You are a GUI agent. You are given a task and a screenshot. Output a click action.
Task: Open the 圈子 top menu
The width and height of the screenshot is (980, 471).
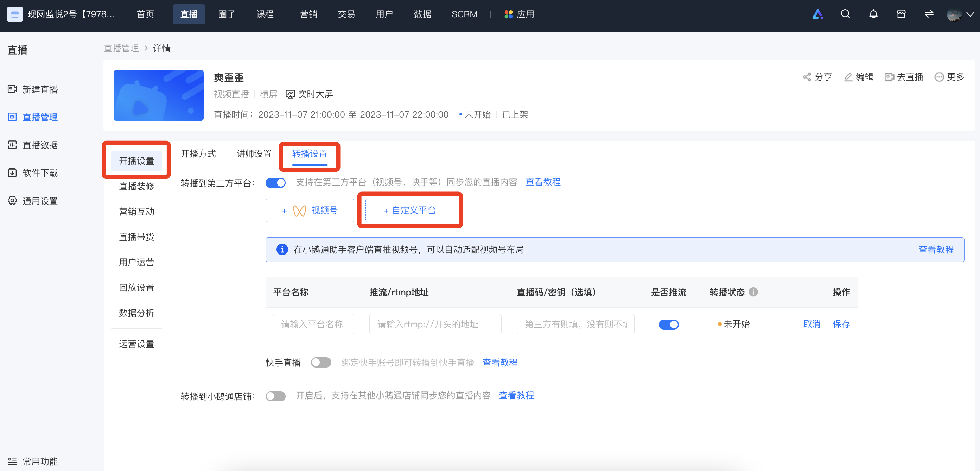click(227, 14)
